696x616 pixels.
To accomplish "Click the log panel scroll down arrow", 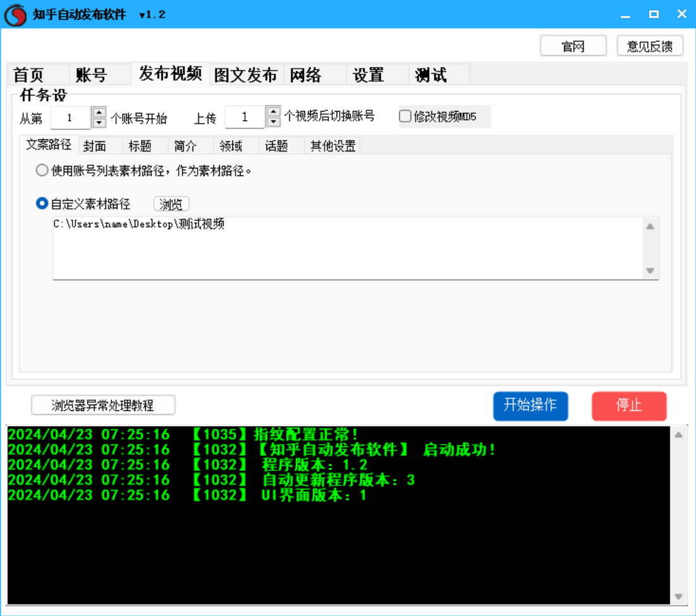I will click(x=679, y=596).
